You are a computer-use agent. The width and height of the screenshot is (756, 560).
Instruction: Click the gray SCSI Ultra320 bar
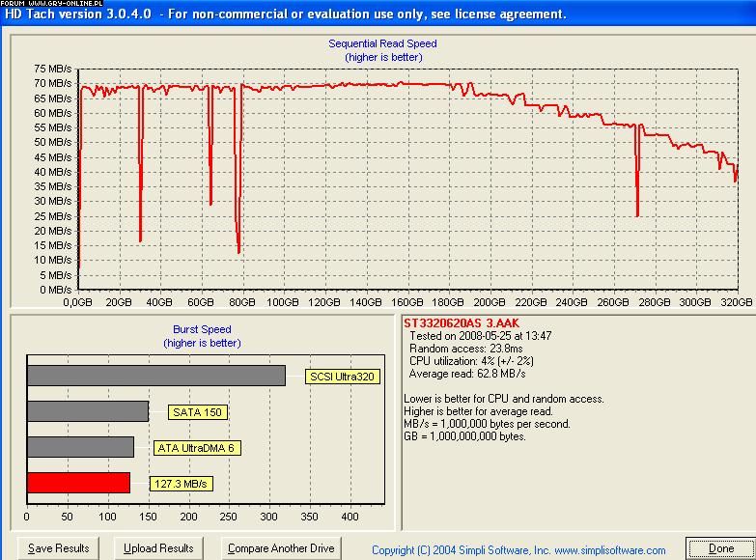(x=156, y=376)
